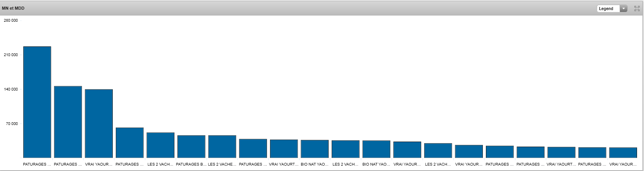Image resolution: width=644 pixels, height=171 pixels.
Task: Select the tall VRAI YAOUR... bar near 140 000
Action: [99, 123]
